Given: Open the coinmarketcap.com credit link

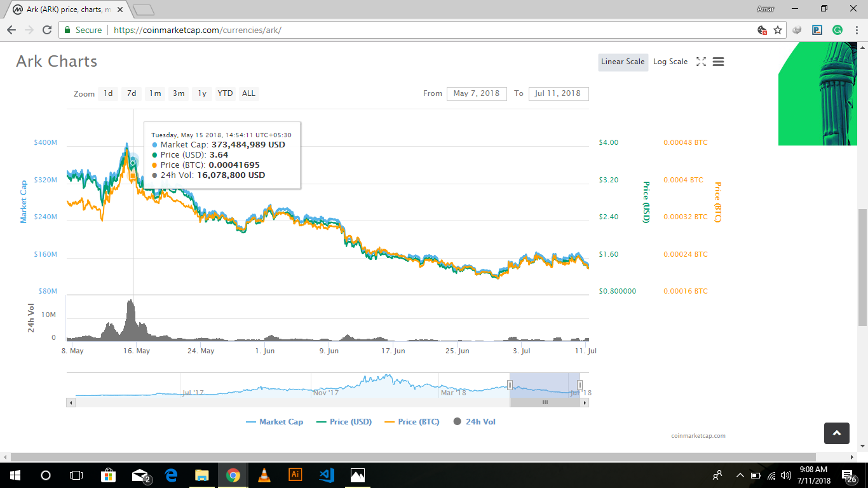Looking at the screenshot, I should click(x=698, y=436).
